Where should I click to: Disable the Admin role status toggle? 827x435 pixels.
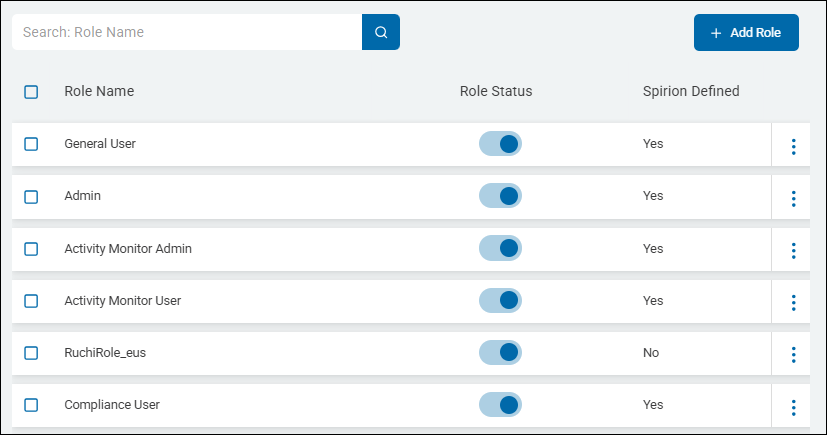(x=500, y=196)
